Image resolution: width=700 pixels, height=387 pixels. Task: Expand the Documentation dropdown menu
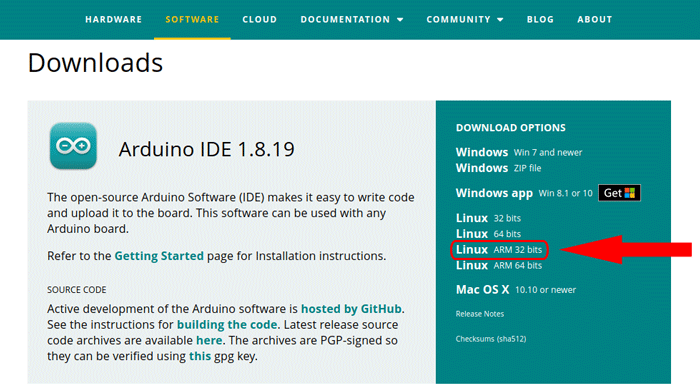pyautogui.click(x=352, y=20)
